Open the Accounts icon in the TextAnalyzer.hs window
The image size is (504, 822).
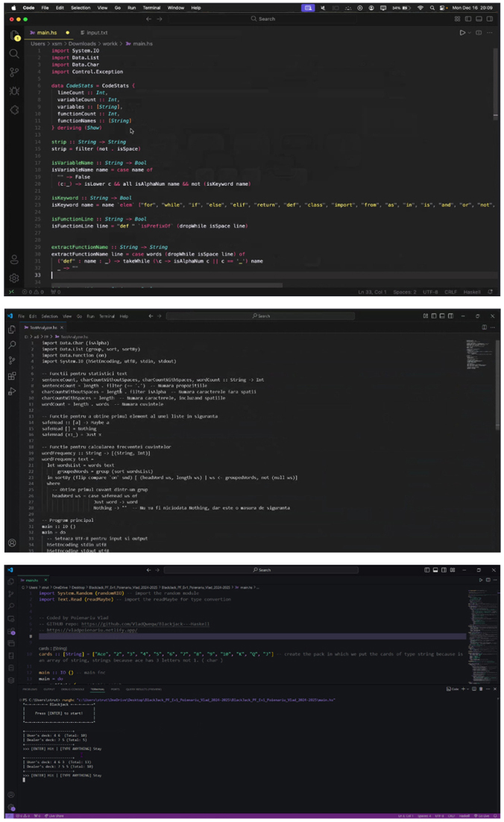(12, 542)
